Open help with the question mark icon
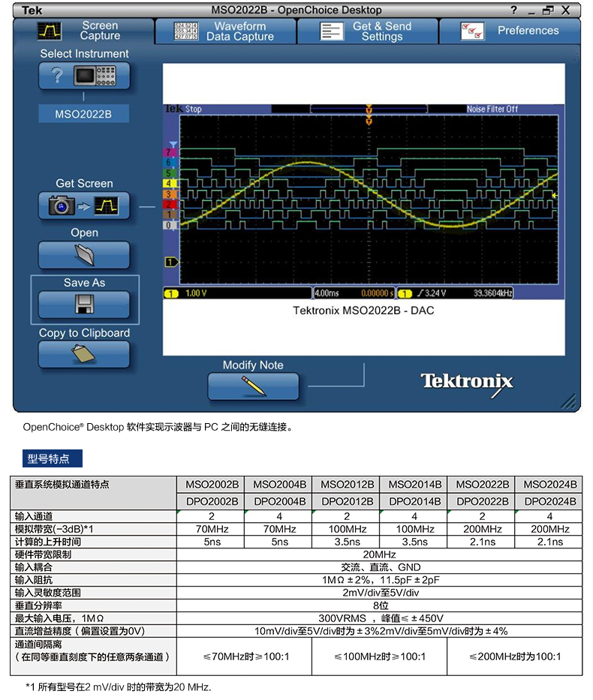Screen dimensions: 593x700 tap(514, 11)
